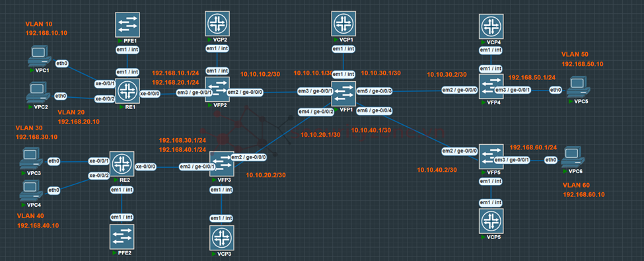The width and height of the screenshot is (644, 261).
Task: Click the em5 / ge-0/0/3 interface label
Action: [x=374, y=91]
